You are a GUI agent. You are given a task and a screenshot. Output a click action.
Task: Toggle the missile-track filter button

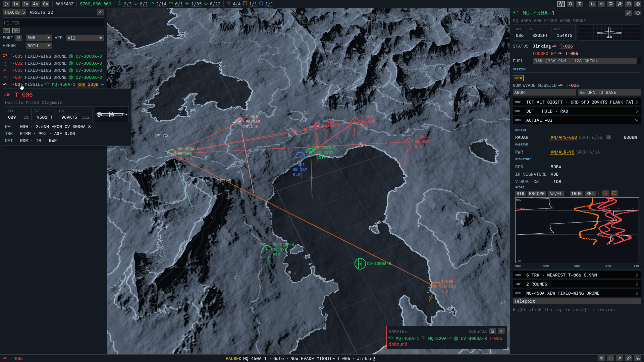16,31
